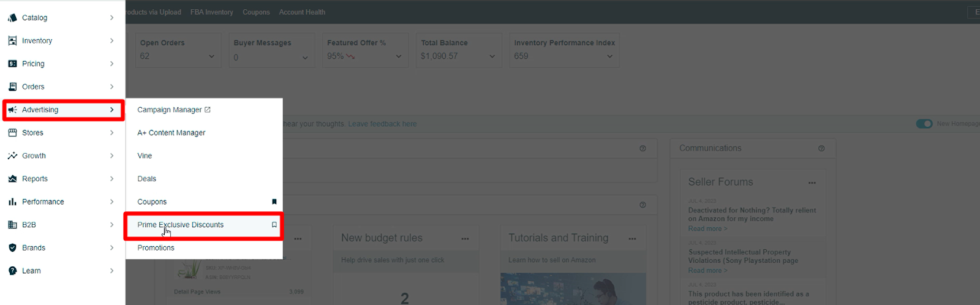
Task: Click the Learn question mark icon
Action: pyautogui.click(x=12, y=271)
